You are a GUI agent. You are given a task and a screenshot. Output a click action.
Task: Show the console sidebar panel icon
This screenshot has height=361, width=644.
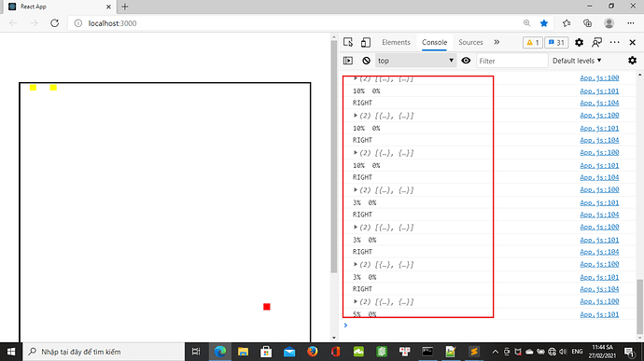click(x=348, y=61)
